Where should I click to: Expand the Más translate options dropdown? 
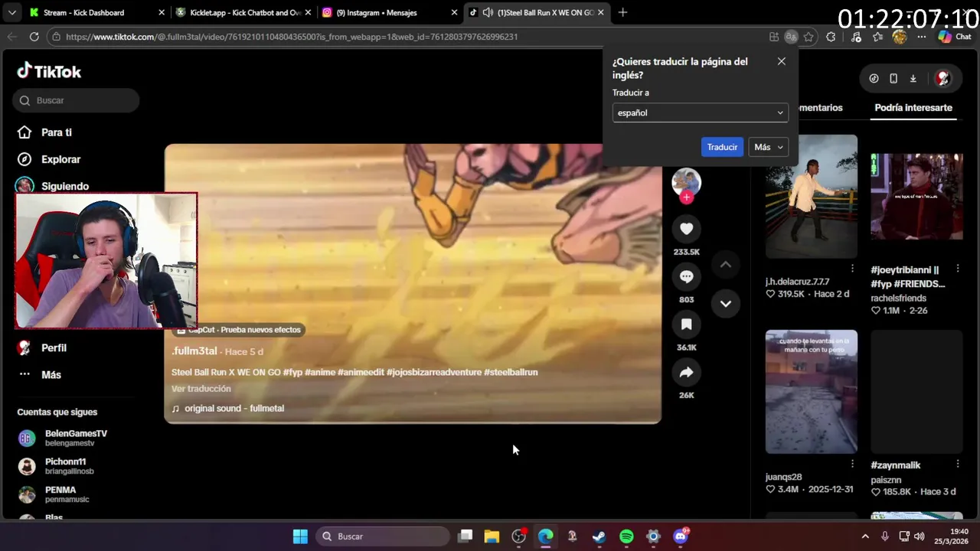(768, 147)
